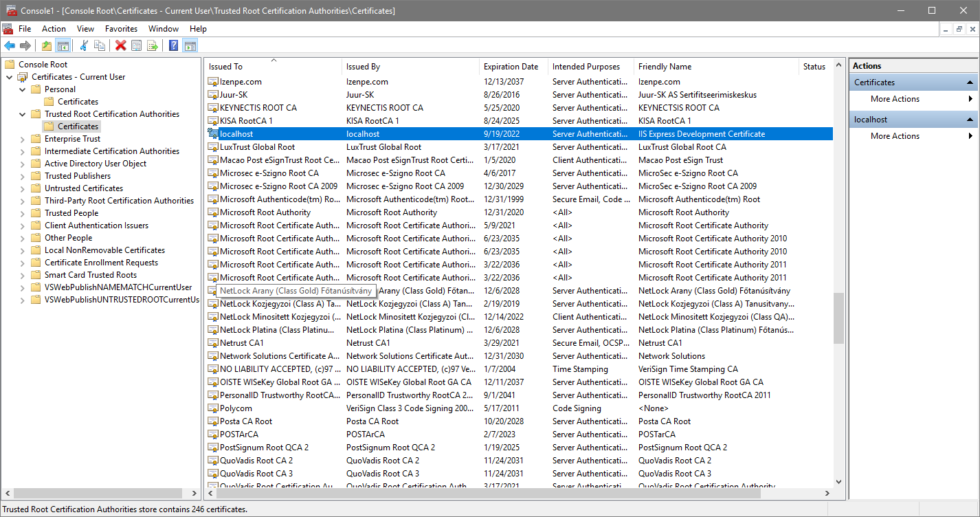Click certificate icon of POSTArCA row
The image size is (980, 517).
pos(213,434)
